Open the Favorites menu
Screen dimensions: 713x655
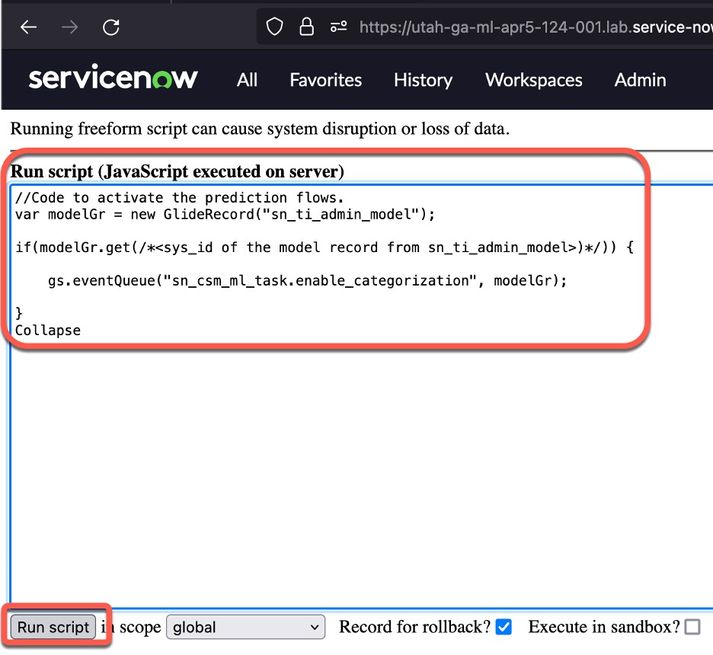click(326, 80)
